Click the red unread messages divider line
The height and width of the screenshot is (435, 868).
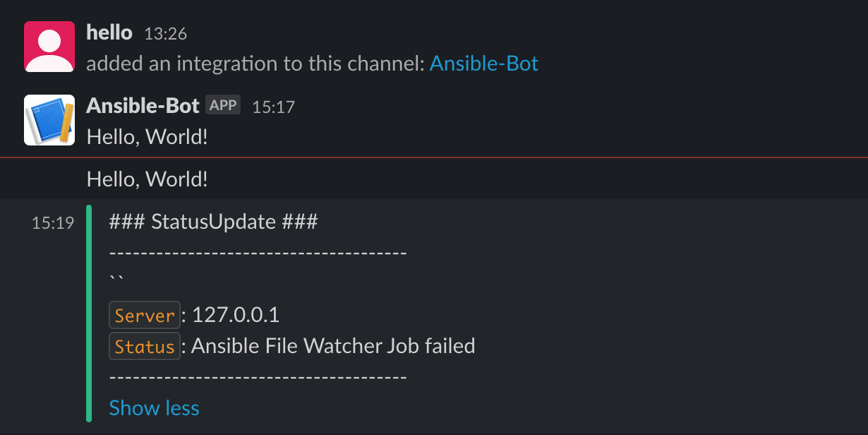pyautogui.click(x=434, y=157)
